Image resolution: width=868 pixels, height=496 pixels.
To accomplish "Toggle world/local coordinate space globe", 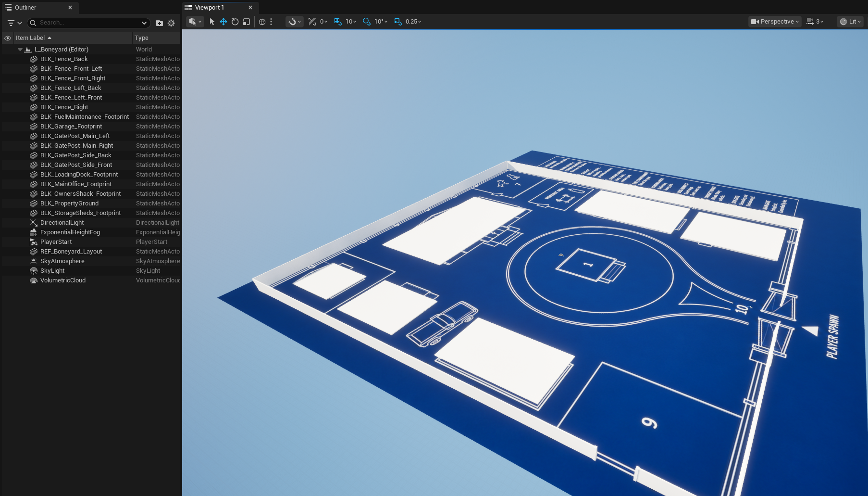I will coord(262,22).
